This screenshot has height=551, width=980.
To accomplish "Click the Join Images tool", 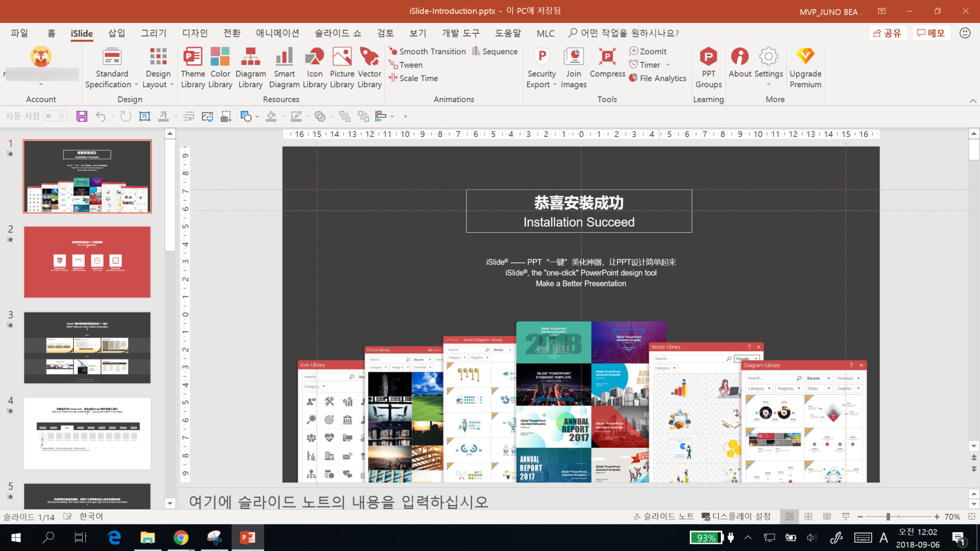I will click(x=573, y=68).
